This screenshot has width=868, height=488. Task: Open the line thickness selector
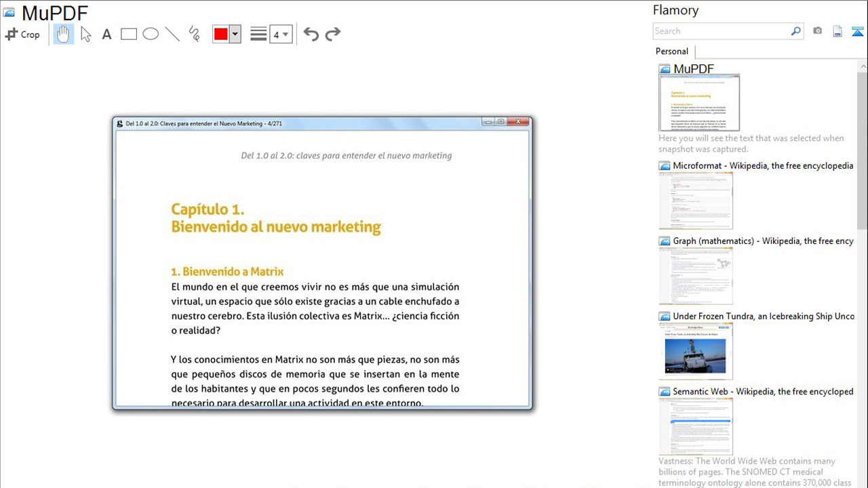(x=258, y=33)
